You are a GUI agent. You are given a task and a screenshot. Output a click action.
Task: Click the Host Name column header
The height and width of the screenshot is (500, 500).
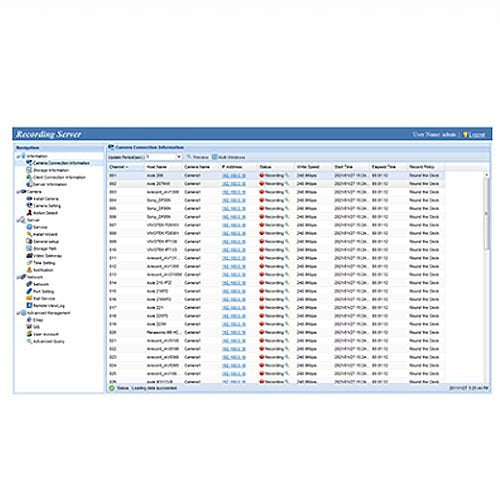pyautogui.click(x=163, y=167)
